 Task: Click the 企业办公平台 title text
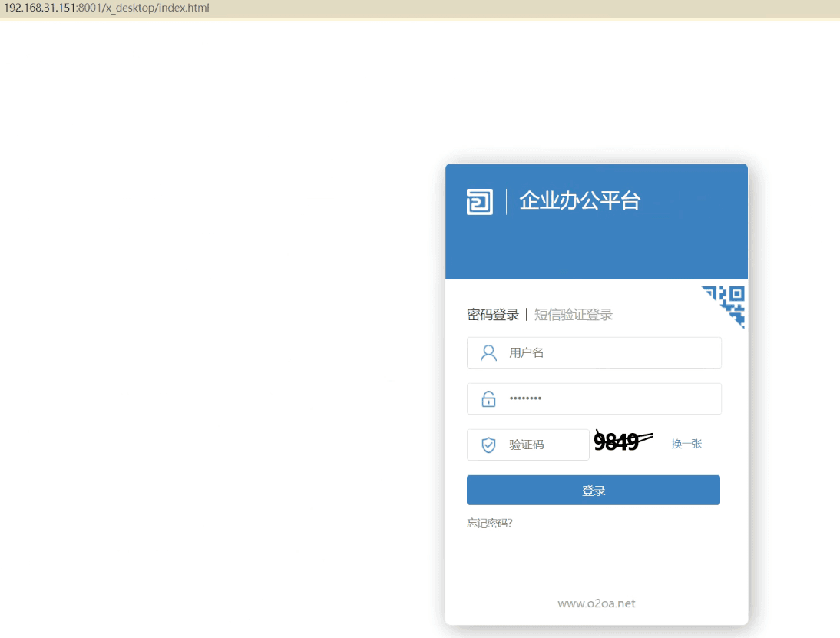(x=580, y=201)
